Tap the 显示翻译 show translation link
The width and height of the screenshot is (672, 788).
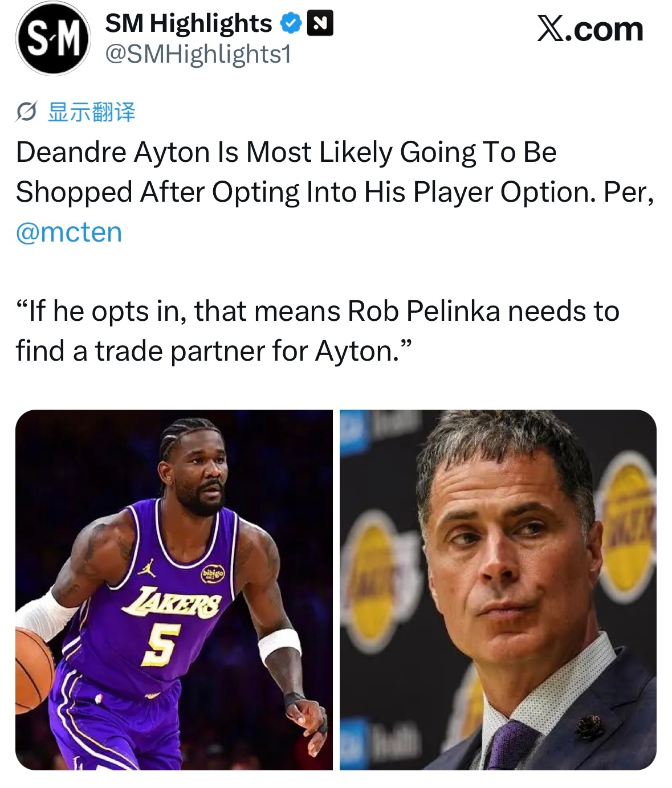coord(92,112)
